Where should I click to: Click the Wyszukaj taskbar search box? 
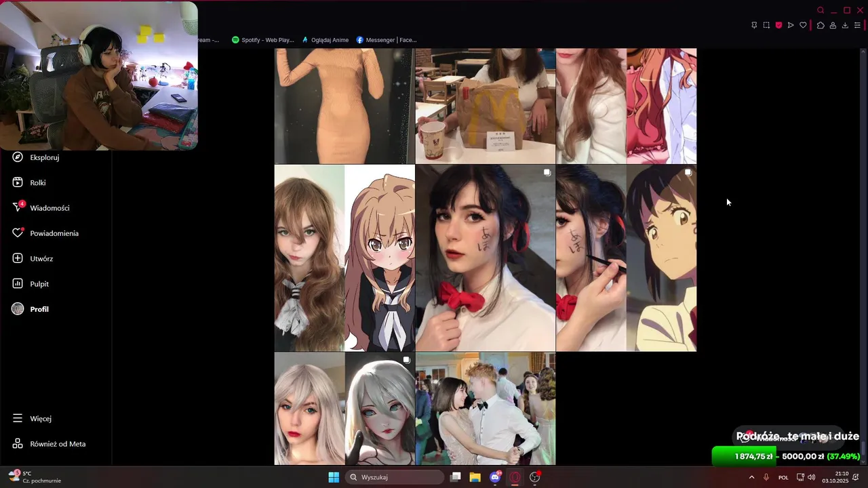coord(395,477)
